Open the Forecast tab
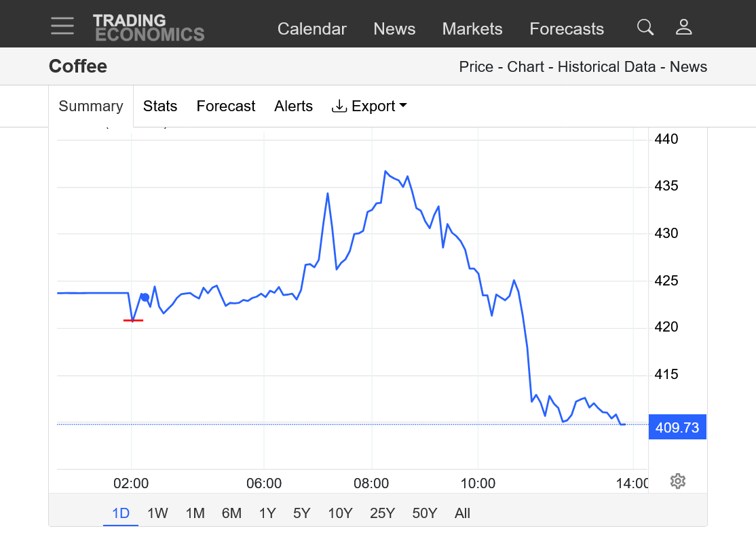756x556 pixels. [x=225, y=106]
